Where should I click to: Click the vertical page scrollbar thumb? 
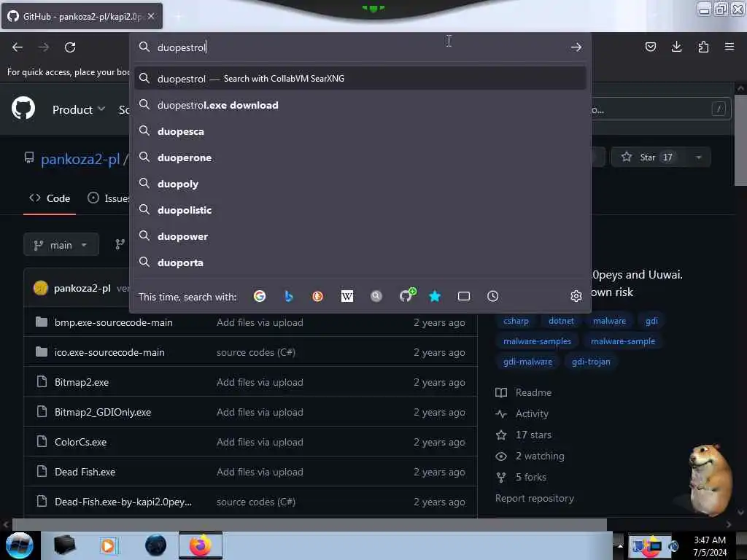tap(741, 141)
